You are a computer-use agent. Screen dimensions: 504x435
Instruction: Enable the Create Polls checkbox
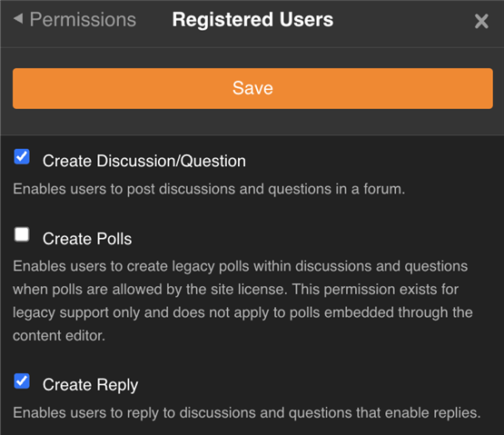coord(22,234)
